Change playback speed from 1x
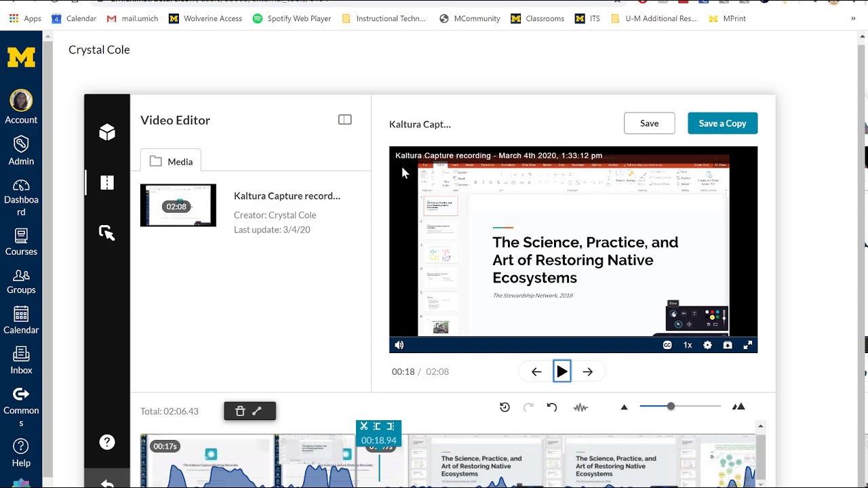 [688, 345]
